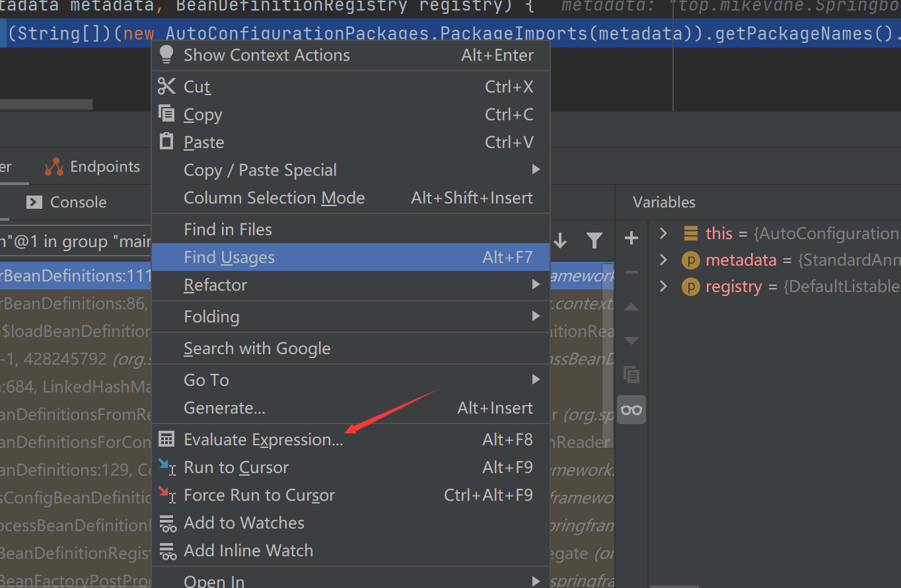Click the move watch down triangle
The width and height of the screenshot is (901, 588).
point(631,341)
